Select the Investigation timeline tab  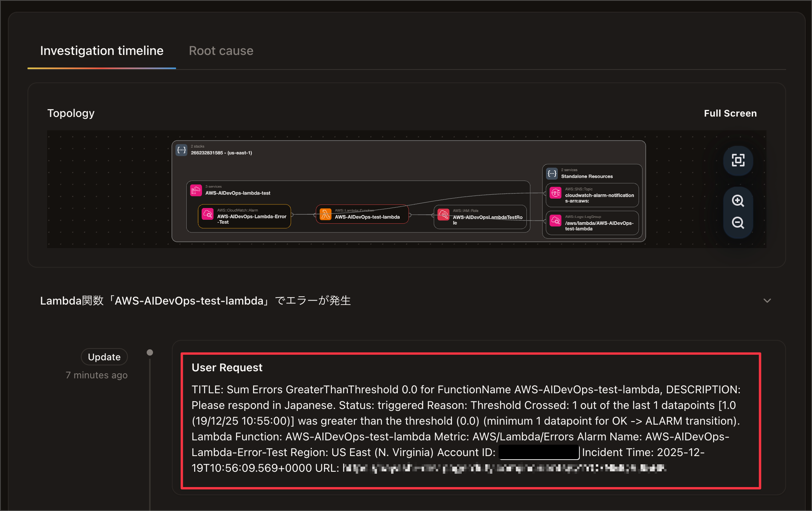102,50
